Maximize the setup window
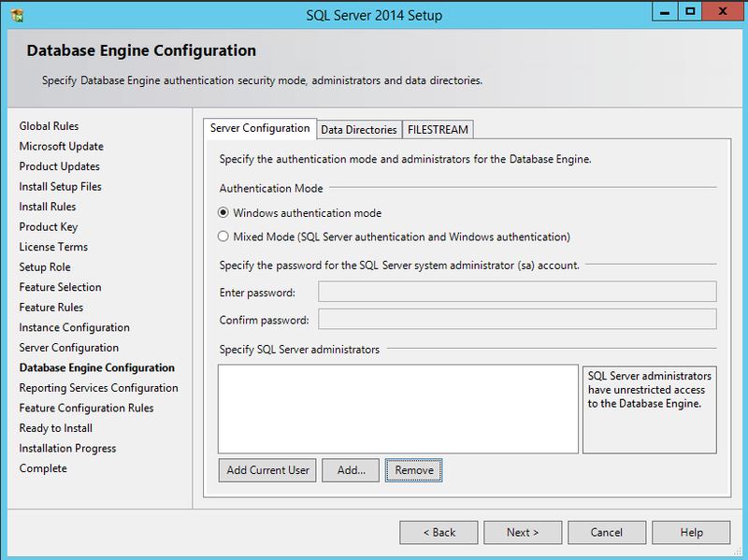Viewport: 748px width, 560px height. (x=690, y=12)
